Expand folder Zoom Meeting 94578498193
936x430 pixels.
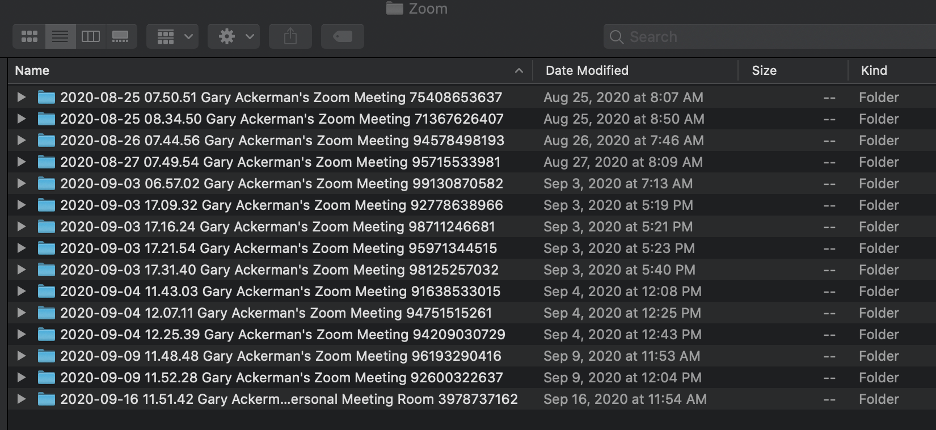click(21, 140)
